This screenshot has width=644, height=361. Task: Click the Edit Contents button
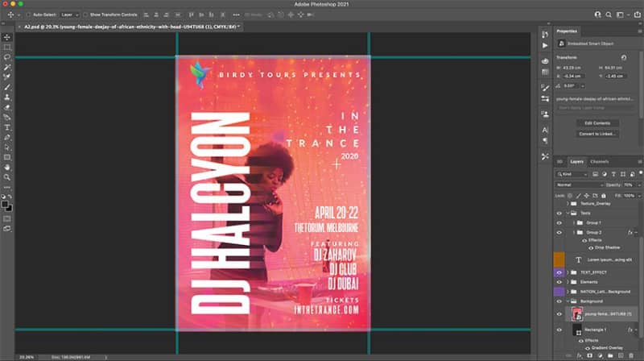point(597,123)
